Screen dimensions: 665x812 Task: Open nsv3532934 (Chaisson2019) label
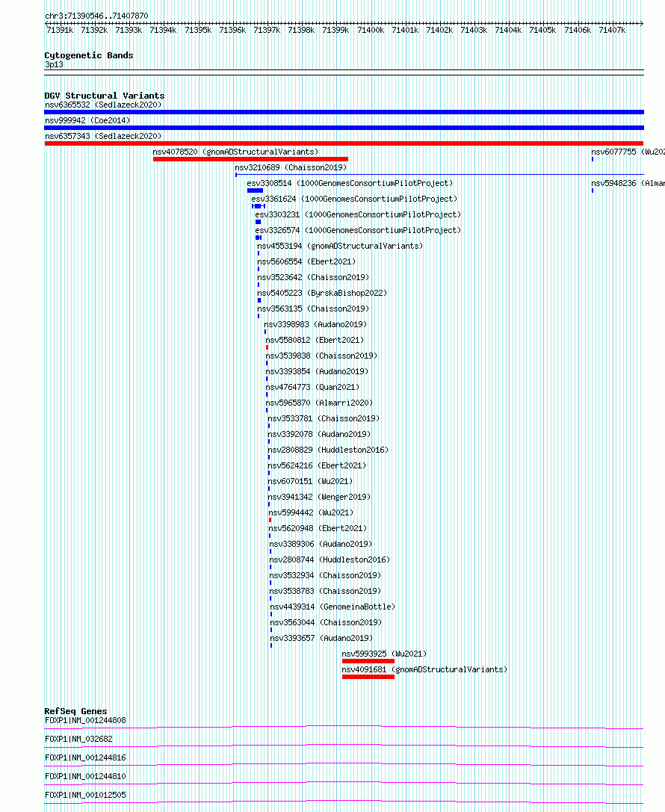click(325, 575)
